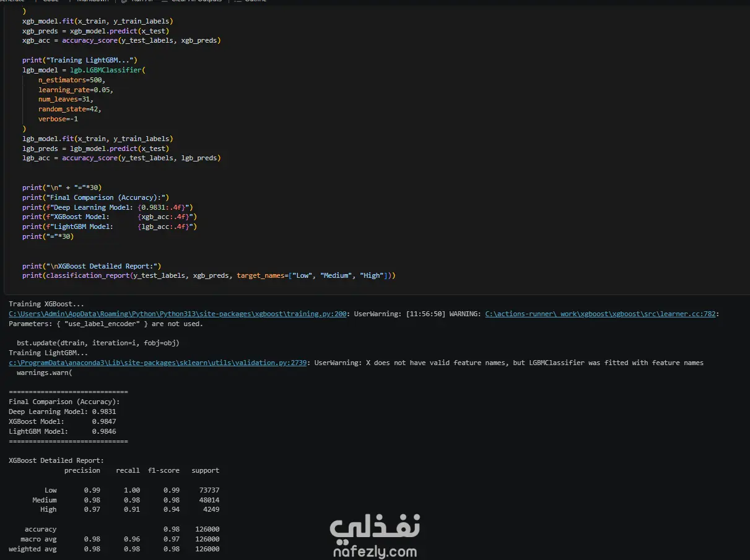
Task: Click the random_state=42 parameter
Action: [x=69, y=109]
